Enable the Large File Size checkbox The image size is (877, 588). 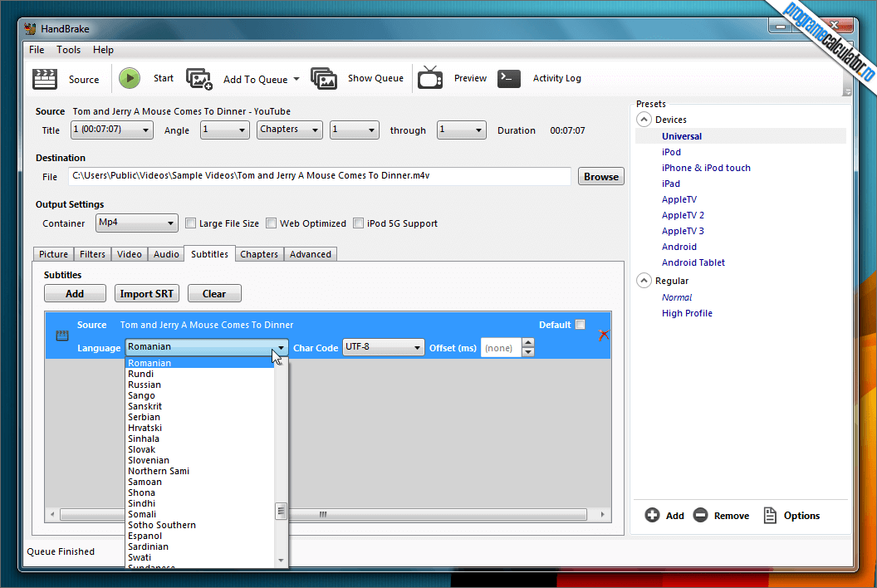[x=191, y=223]
